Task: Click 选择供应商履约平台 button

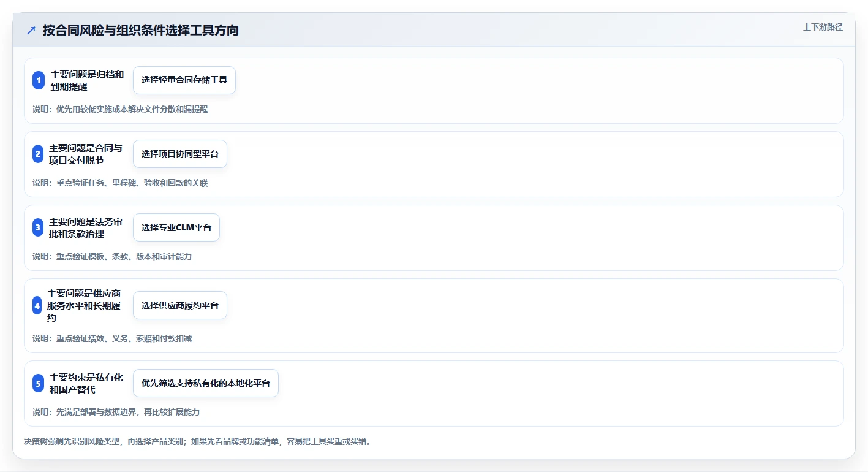Action: [x=180, y=305]
